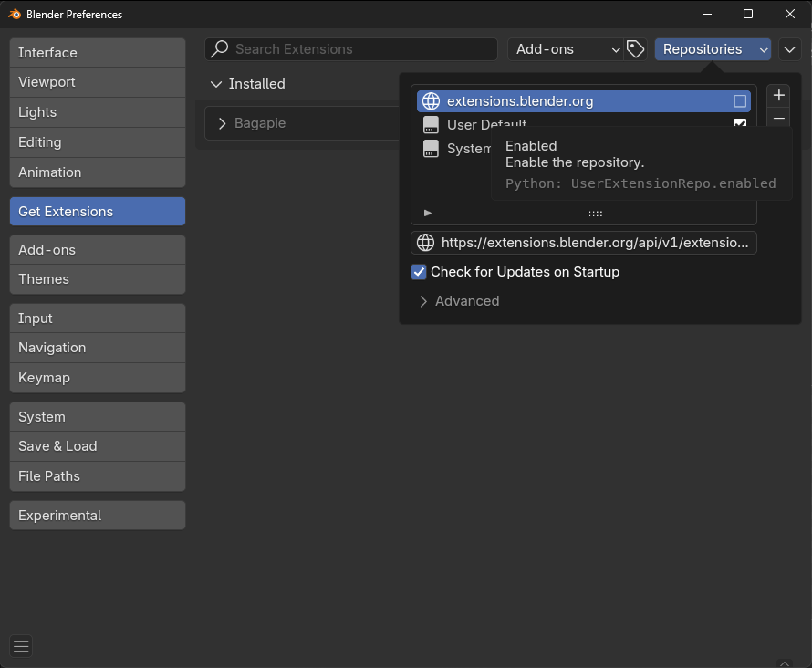The image size is (812, 668).
Task: Expand the Bagapie extension entry
Action: (x=223, y=123)
